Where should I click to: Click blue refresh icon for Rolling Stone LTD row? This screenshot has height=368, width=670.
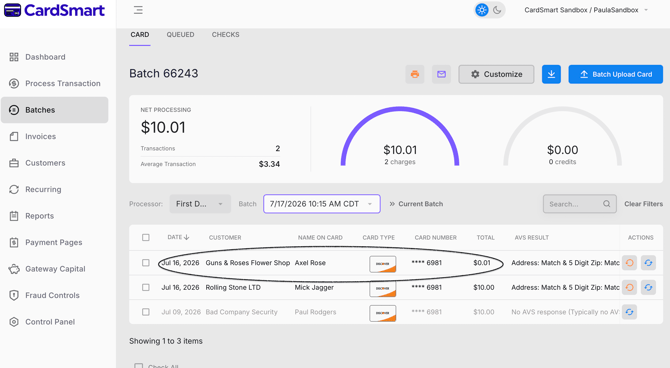(648, 288)
